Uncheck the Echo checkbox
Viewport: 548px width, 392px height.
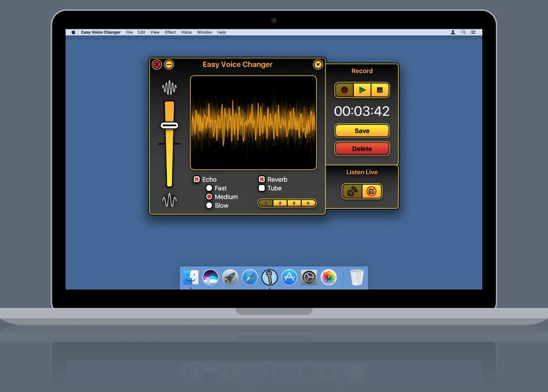tap(197, 179)
